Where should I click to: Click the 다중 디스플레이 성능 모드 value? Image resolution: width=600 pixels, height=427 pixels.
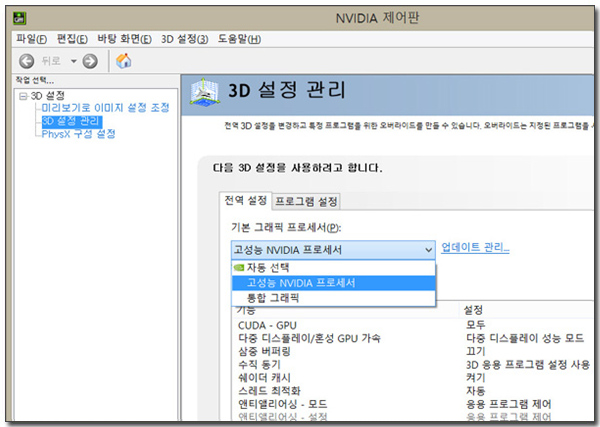point(525,338)
